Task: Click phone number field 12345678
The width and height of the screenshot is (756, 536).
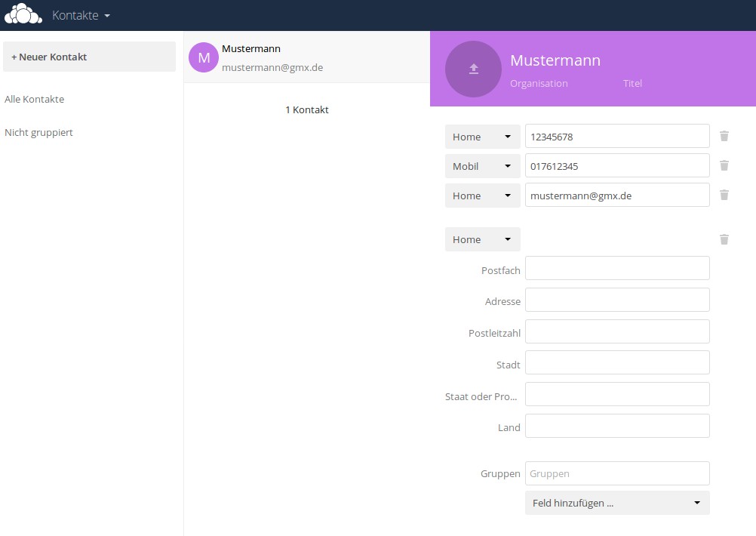Action: pyautogui.click(x=617, y=137)
